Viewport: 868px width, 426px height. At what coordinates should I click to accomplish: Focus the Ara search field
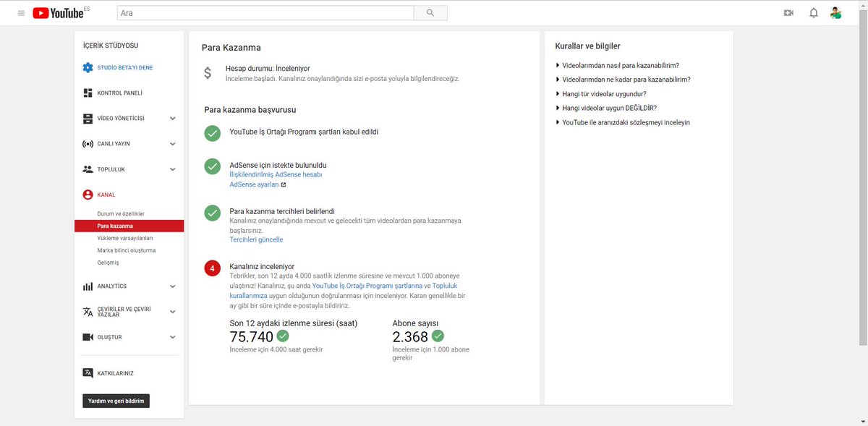(265, 13)
